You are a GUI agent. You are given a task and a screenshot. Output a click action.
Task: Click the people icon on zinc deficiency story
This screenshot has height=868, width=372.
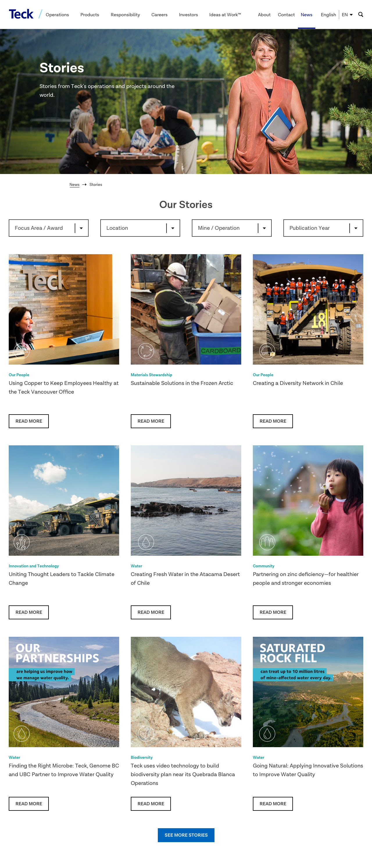pos(267,542)
